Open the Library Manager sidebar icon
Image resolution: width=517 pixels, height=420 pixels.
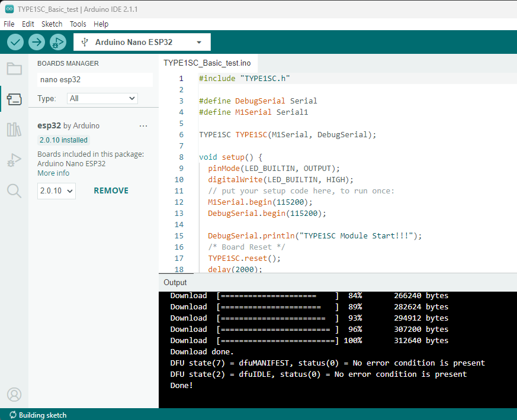(14, 129)
